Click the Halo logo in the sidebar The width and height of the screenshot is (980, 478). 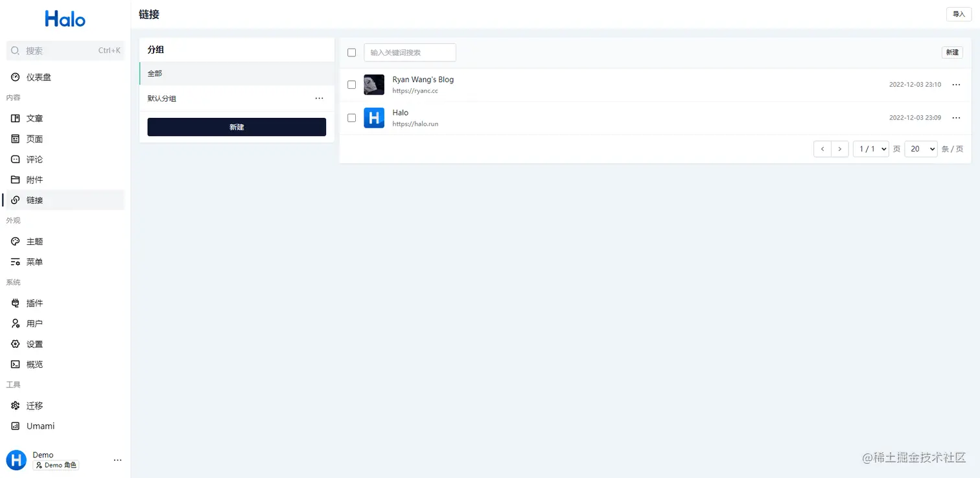(x=65, y=19)
